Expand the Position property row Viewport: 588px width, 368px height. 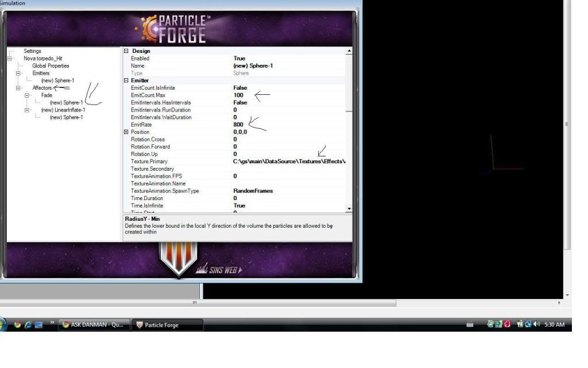(126, 132)
